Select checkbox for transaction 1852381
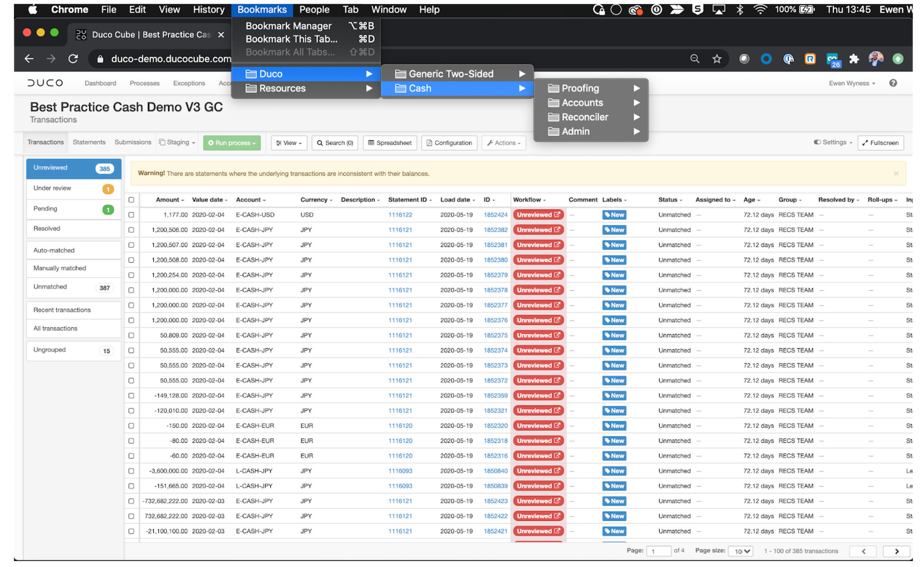Viewport: 924px width, 567px height. click(x=131, y=245)
